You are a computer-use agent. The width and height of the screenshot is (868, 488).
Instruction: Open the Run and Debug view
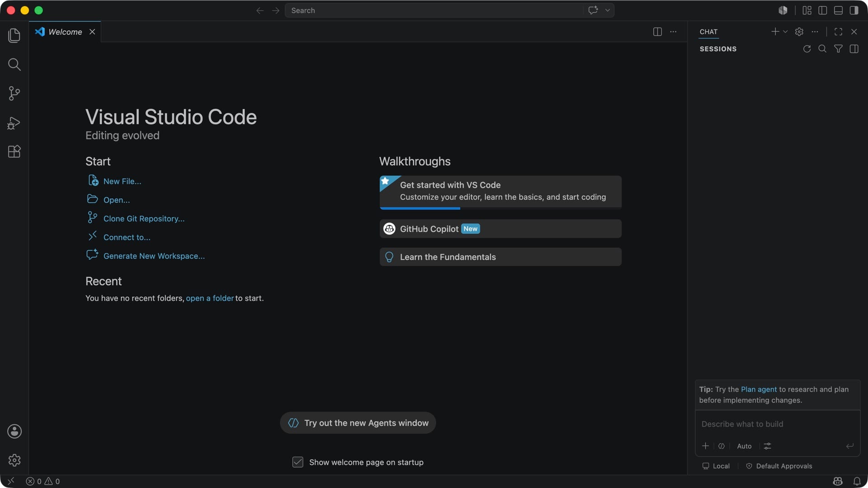[14, 123]
